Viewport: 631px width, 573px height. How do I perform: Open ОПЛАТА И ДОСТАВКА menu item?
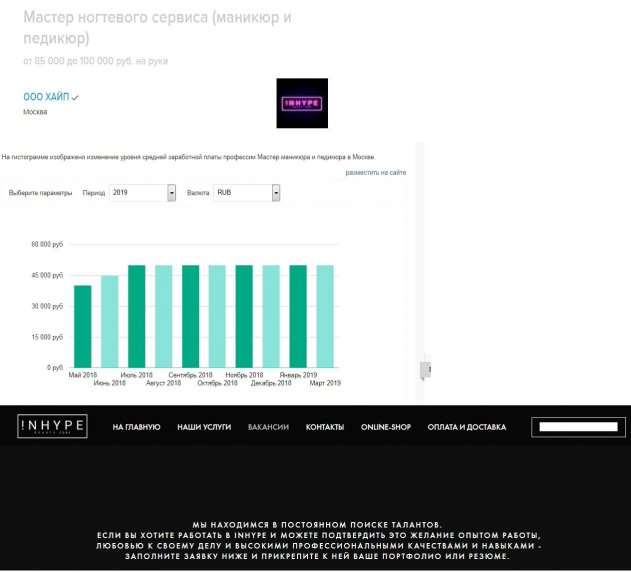tap(466, 427)
